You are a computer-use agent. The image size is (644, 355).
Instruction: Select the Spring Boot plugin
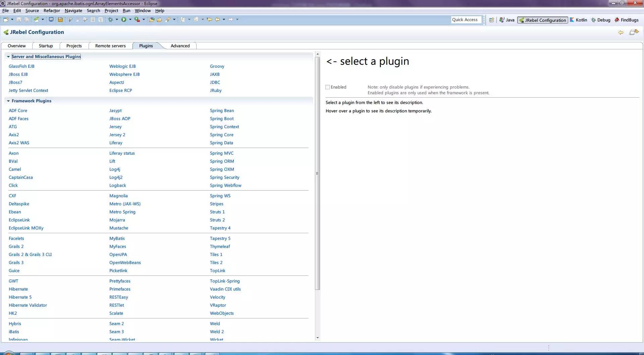click(222, 119)
